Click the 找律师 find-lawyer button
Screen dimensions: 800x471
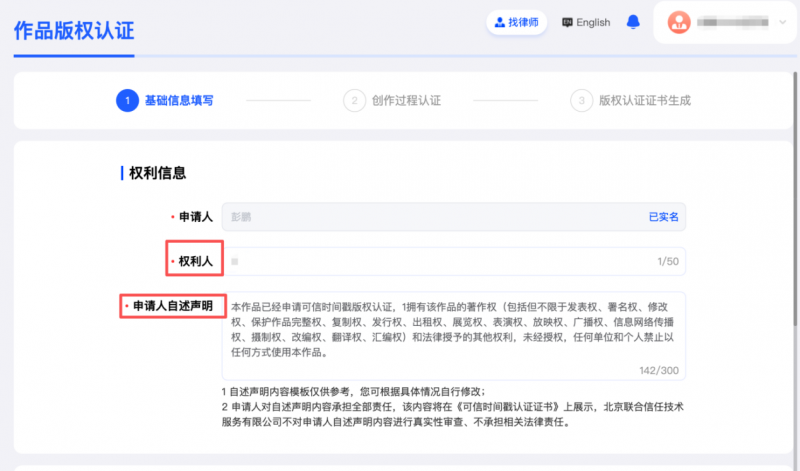[x=516, y=22]
